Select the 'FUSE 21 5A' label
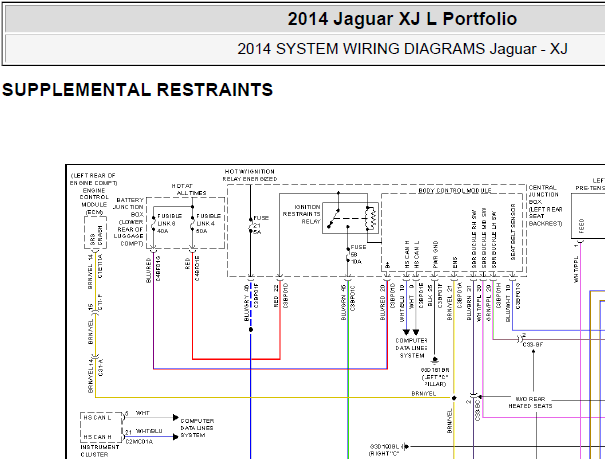Viewport: 605px width, 459px height. click(x=260, y=225)
